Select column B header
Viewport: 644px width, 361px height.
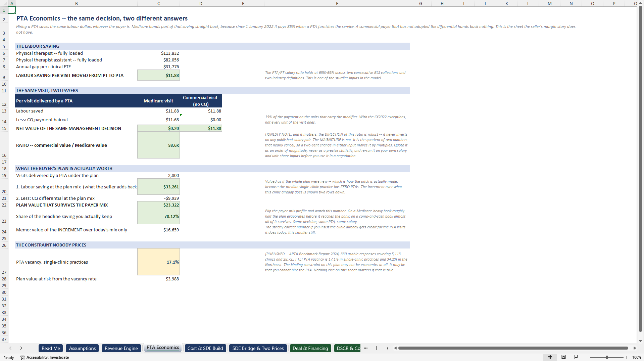77,3
